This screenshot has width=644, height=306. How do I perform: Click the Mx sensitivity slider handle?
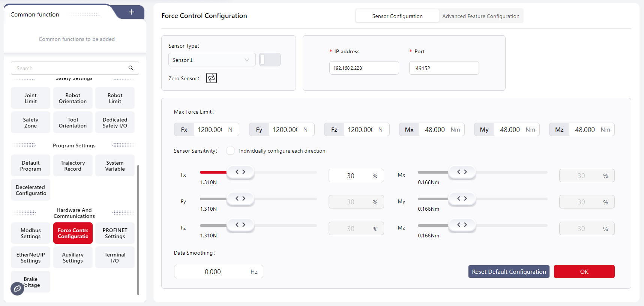pyautogui.click(x=462, y=172)
